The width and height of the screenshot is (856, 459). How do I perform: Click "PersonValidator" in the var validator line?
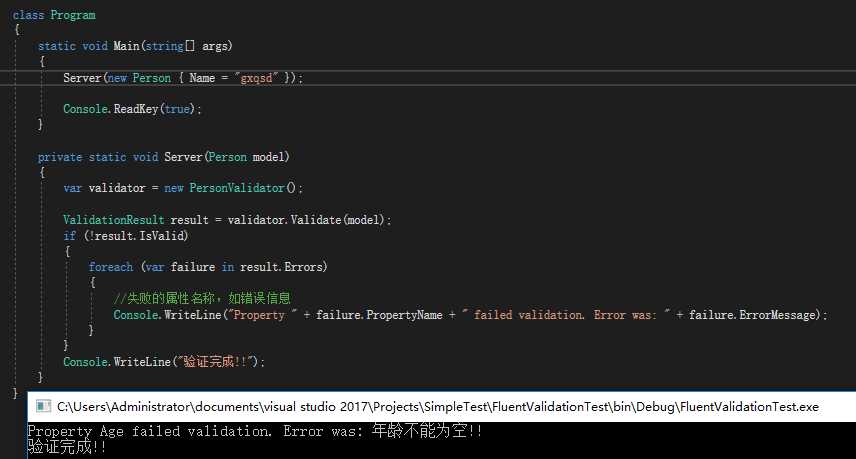click(237, 188)
